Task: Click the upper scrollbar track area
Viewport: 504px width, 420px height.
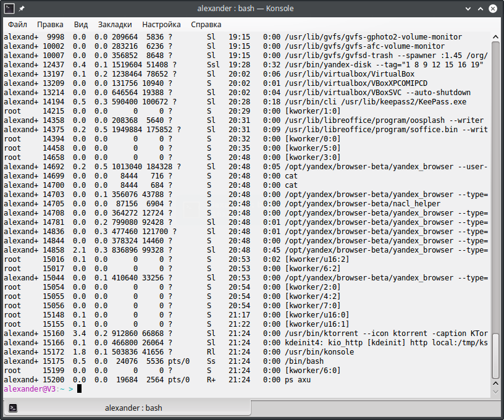Action: coord(496,185)
